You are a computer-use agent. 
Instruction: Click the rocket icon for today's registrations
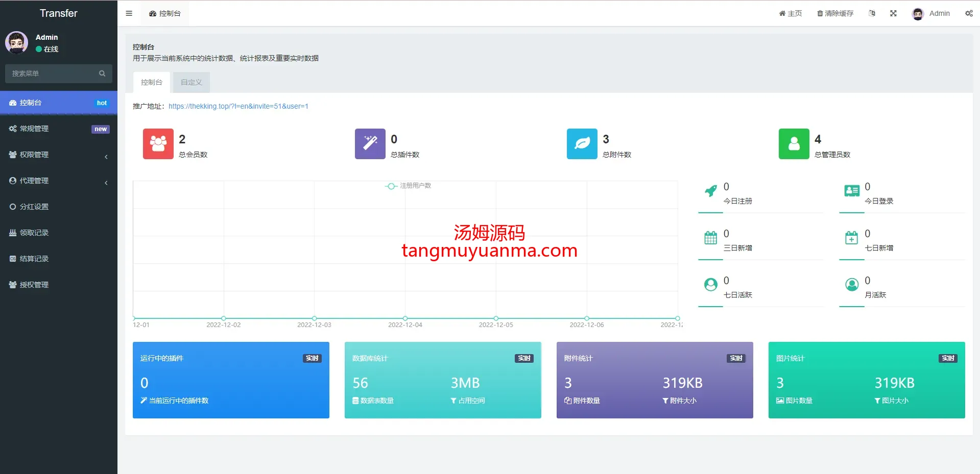click(x=710, y=191)
